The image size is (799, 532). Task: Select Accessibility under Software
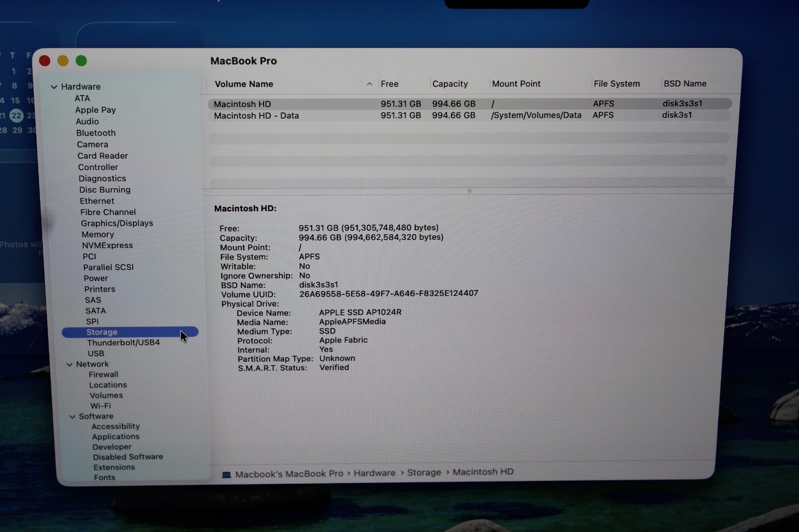tap(115, 426)
